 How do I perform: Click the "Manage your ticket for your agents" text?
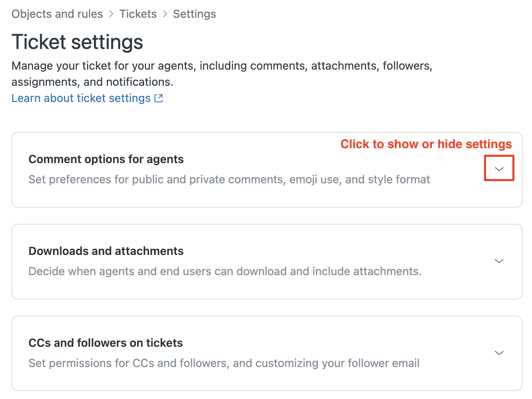click(222, 66)
